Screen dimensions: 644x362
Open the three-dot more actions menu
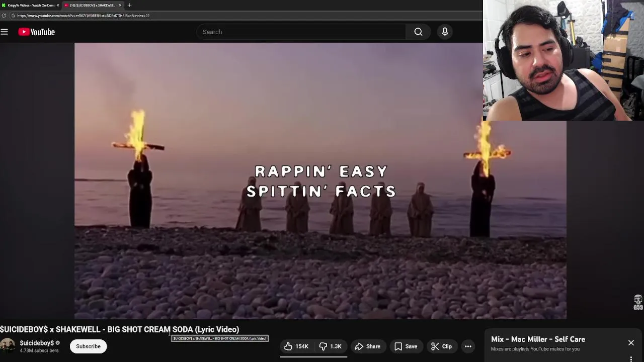(x=468, y=346)
